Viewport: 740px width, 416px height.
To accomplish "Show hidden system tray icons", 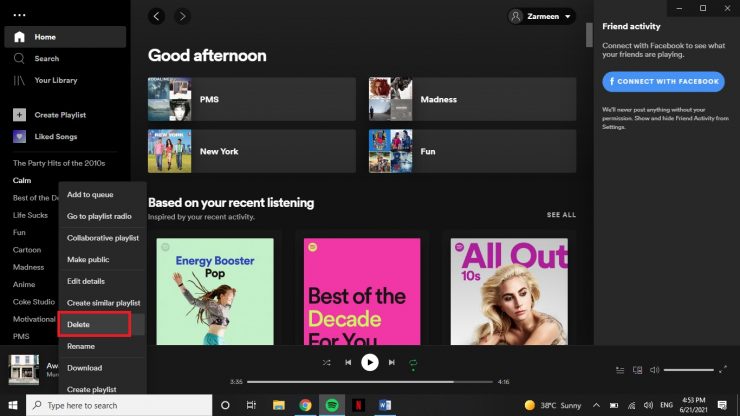I will (x=597, y=405).
